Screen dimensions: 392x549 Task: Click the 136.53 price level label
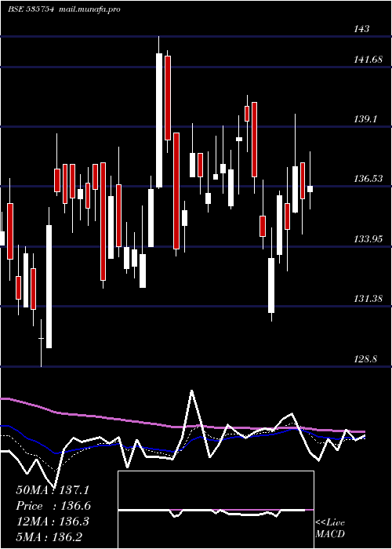pos(368,179)
